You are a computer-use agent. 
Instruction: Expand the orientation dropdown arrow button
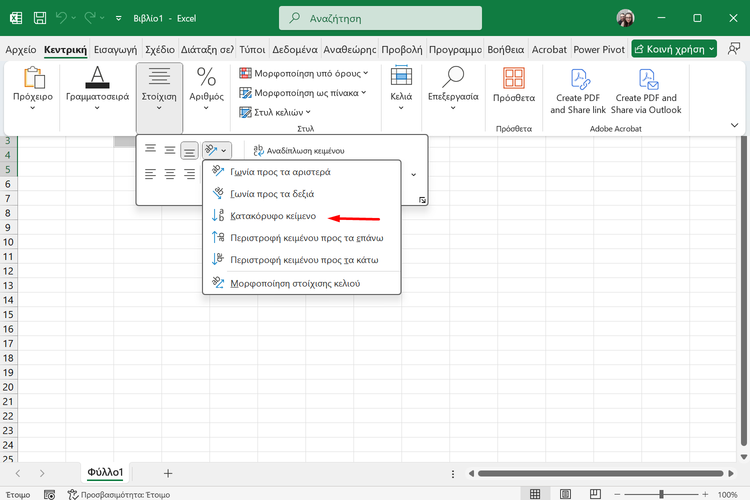[x=224, y=150]
